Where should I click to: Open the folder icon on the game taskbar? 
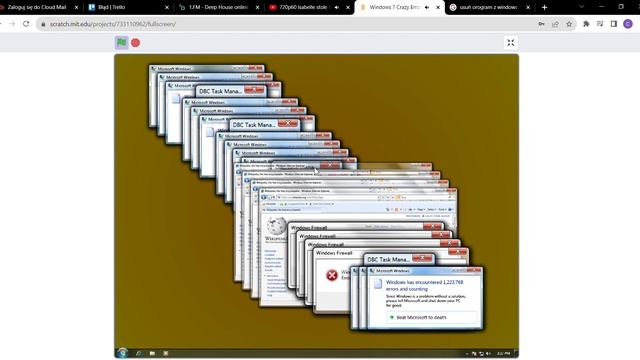[152, 353]
